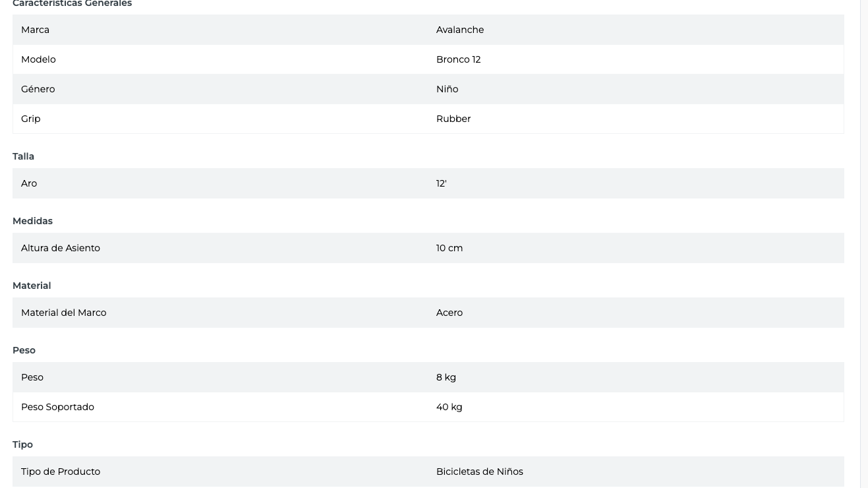Select the 40 kg supported weight value
The image size is (868, 488).
coord(449,407)
